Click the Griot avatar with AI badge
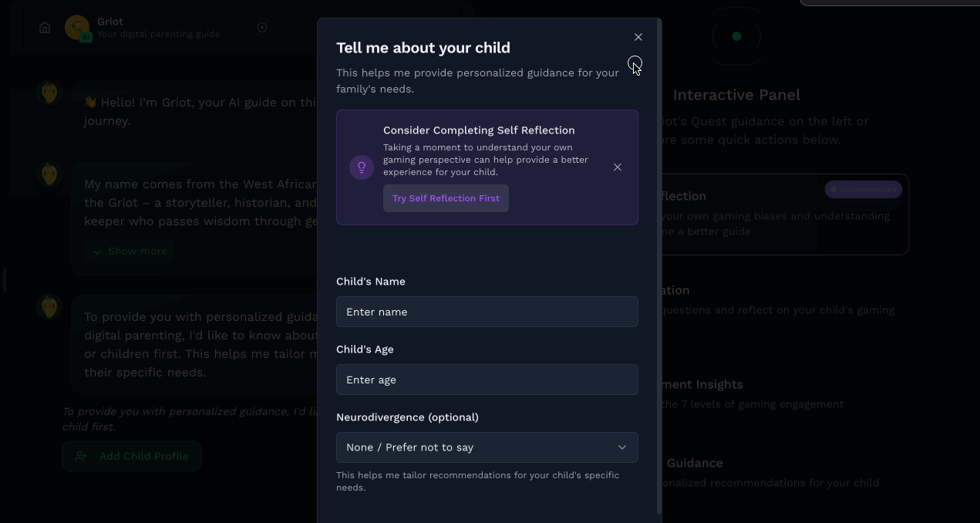980x523 pixels. (x=77, y=28)
